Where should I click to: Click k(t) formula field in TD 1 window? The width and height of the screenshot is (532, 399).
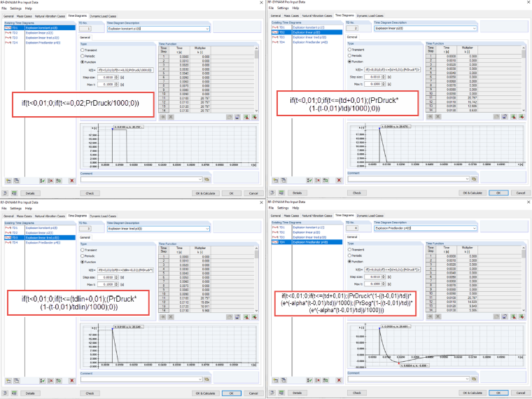pyautogui.click(x=125, y=70)
